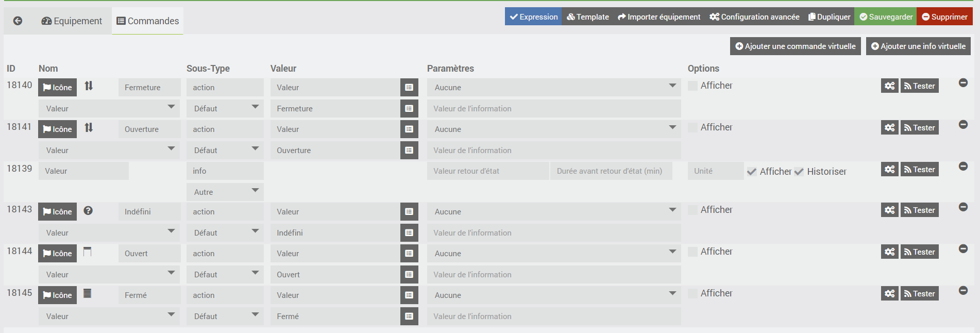Click the question mark icon for Indéfini
980x333 pixels.
point(88,211)
